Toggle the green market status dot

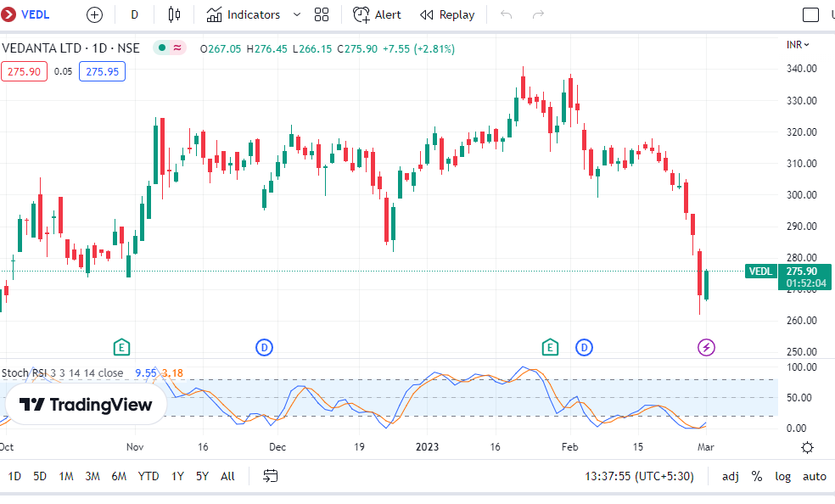pyautogui.click(x=162, y=48)
